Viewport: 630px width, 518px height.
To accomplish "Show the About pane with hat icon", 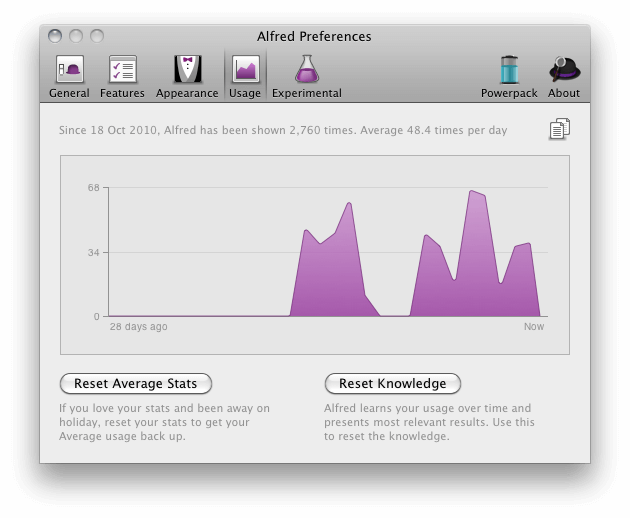I will [564, 76].
